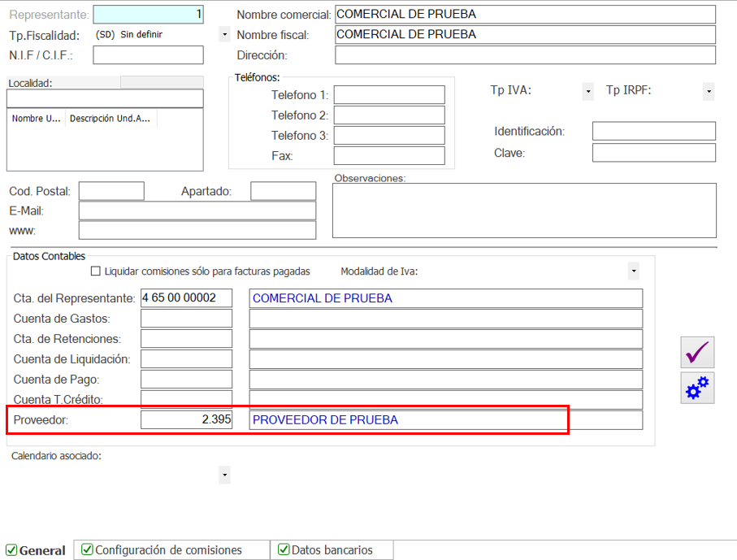Click the E-Mail input field
Screen dimensions: 737x560
(197, 211)
